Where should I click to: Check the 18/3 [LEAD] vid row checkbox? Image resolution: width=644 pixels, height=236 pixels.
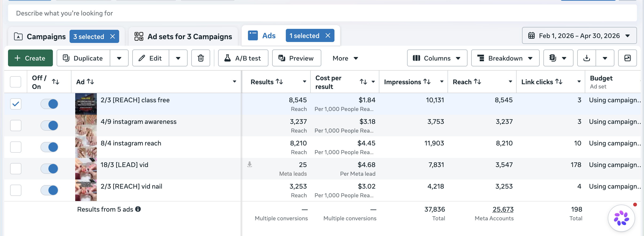16,168
